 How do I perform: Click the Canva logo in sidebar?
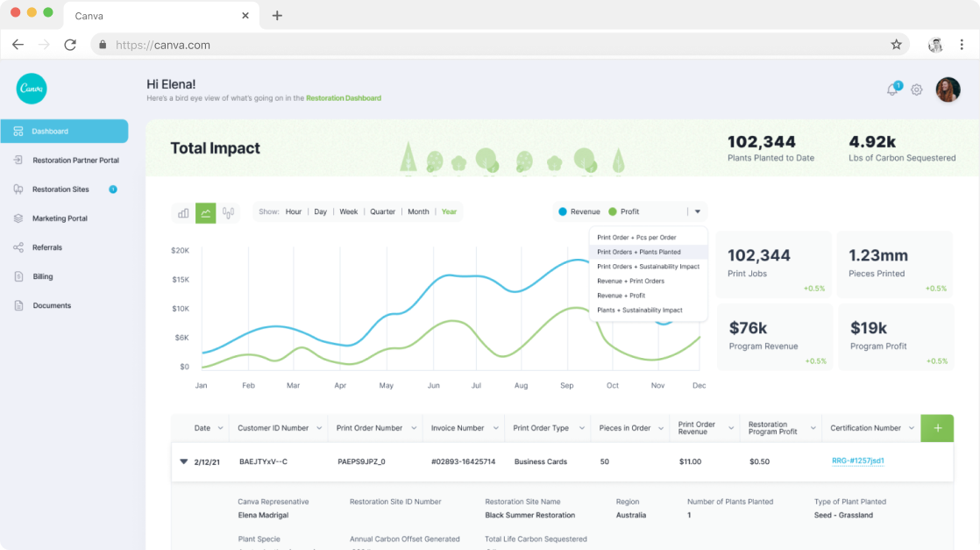[32, 89]
